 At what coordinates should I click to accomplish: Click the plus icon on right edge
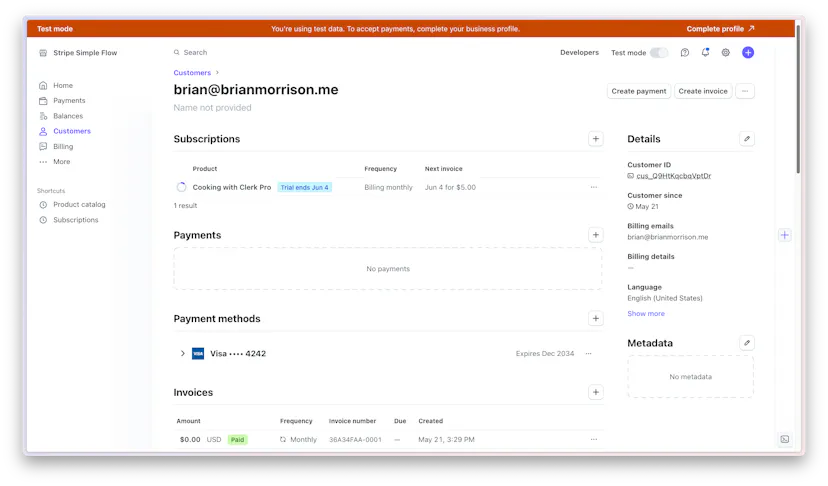pyautogui.click(x=785, y=236)
